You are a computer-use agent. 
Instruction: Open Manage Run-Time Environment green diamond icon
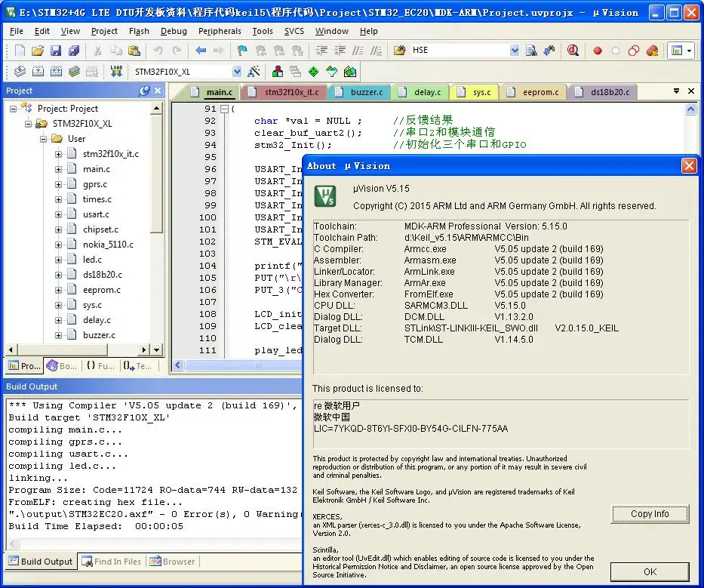point(314,72)
